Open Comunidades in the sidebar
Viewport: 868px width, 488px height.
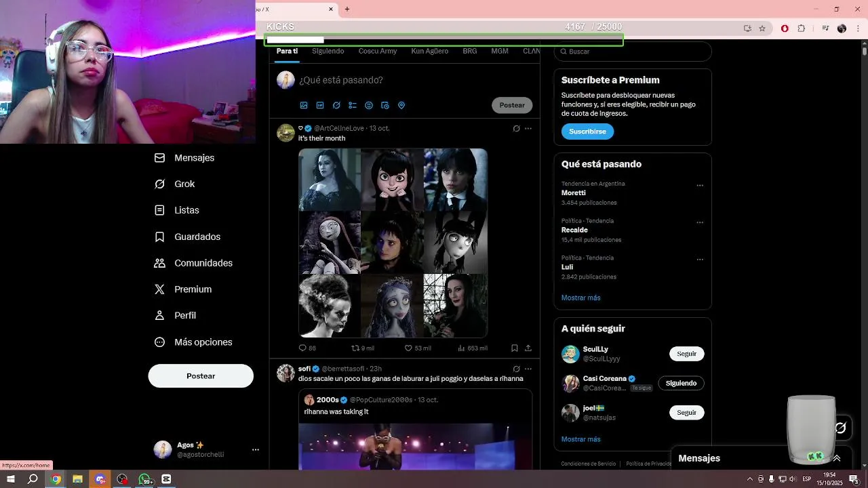193,263
